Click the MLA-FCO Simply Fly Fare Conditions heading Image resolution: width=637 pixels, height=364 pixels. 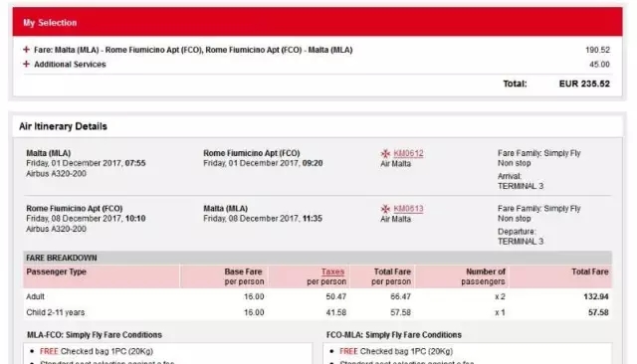(x=95, y=335)
